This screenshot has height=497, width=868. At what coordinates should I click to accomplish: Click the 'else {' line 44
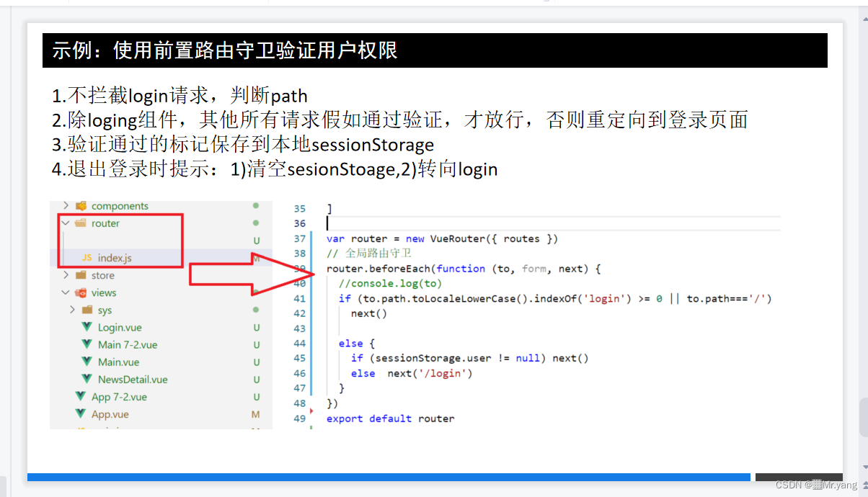[x=356, y=344]
